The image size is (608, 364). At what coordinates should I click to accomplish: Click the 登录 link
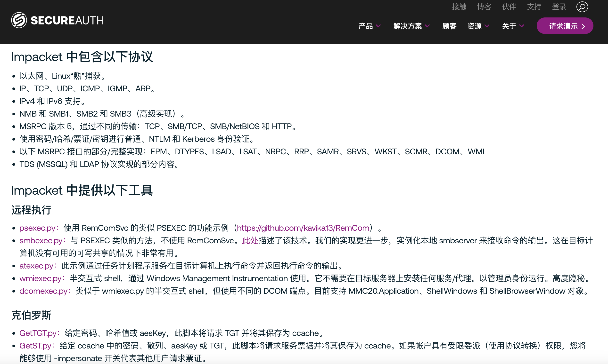[559, 7]
